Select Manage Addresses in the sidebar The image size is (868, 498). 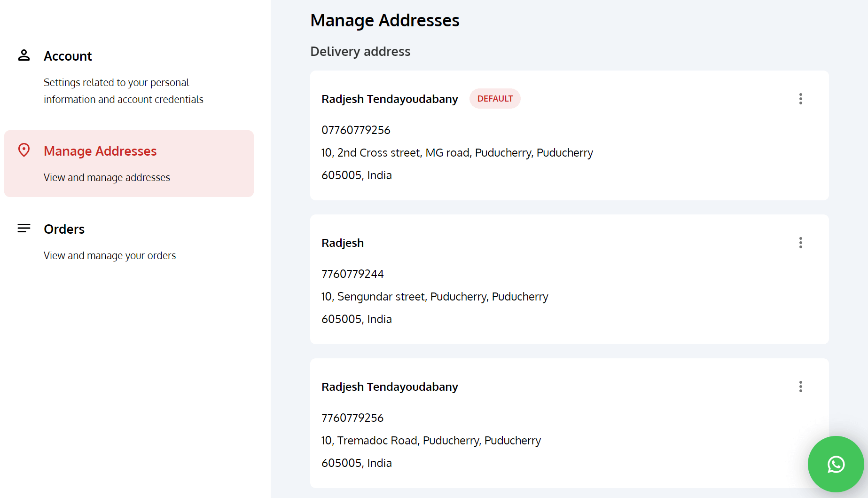pos(129,164)
